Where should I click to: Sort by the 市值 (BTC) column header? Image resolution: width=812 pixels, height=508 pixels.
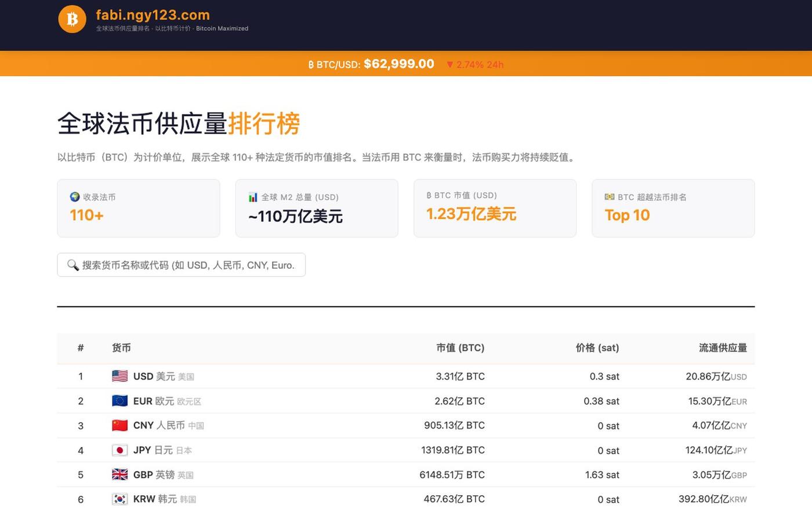(460, 348)
